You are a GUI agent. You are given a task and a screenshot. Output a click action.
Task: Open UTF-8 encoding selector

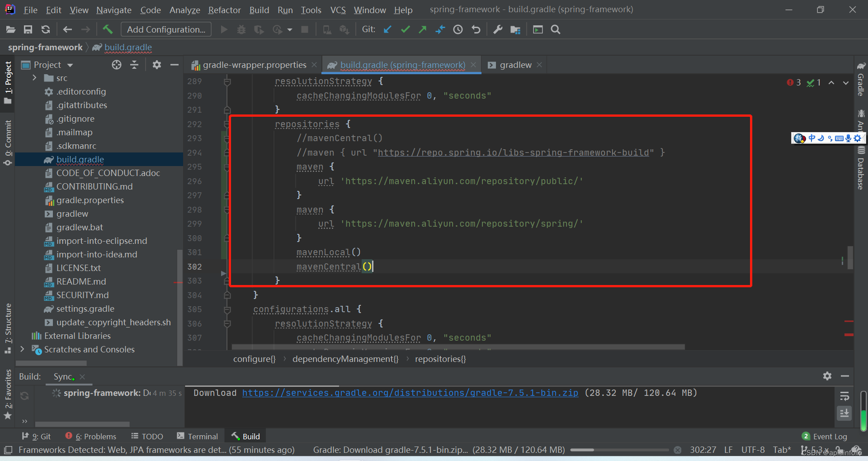point(753,450)
